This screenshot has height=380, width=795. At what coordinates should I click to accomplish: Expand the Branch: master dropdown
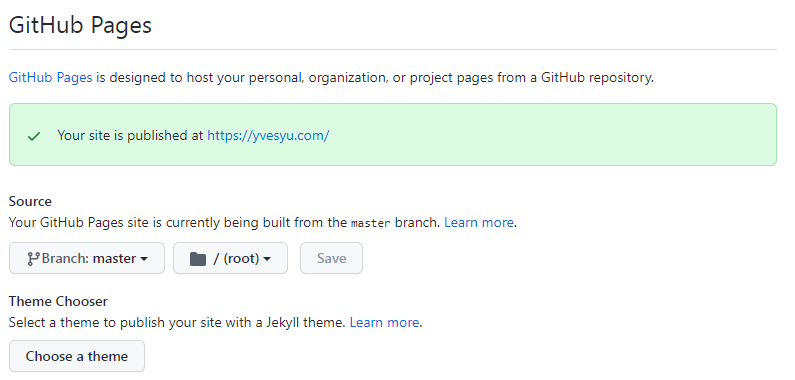87,258
